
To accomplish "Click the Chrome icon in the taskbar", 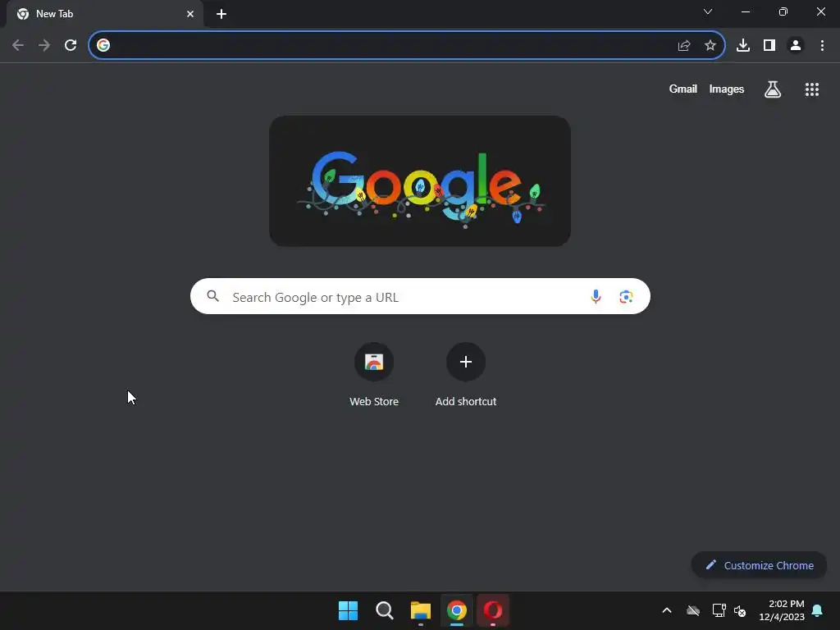I will pos(456,610).
